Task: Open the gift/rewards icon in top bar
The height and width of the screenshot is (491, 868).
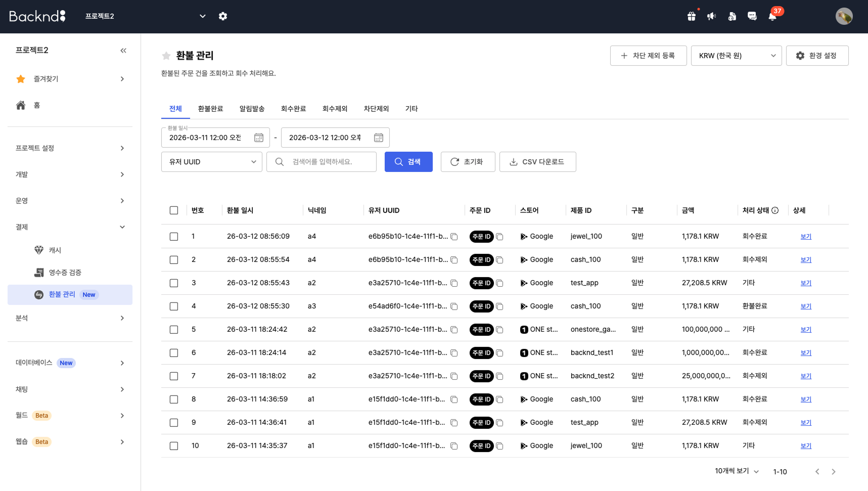Action: pos(691,16)
